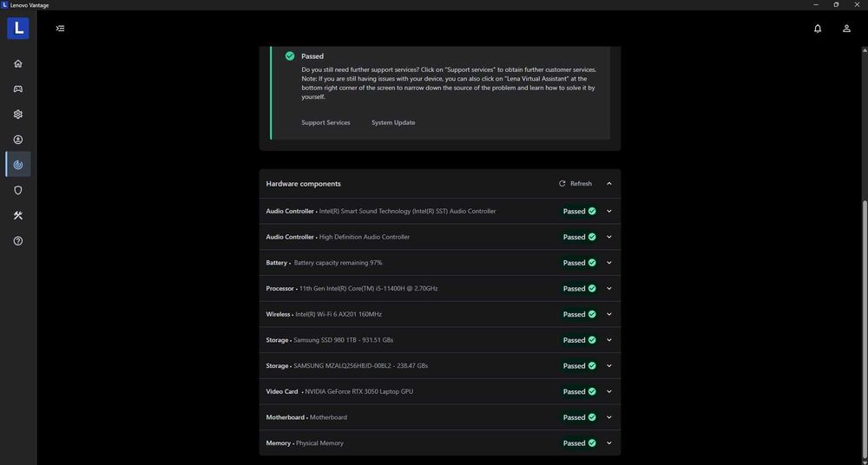Open the System Update download icon
Screen dimensions: 868x465
[x=18, y=140]
